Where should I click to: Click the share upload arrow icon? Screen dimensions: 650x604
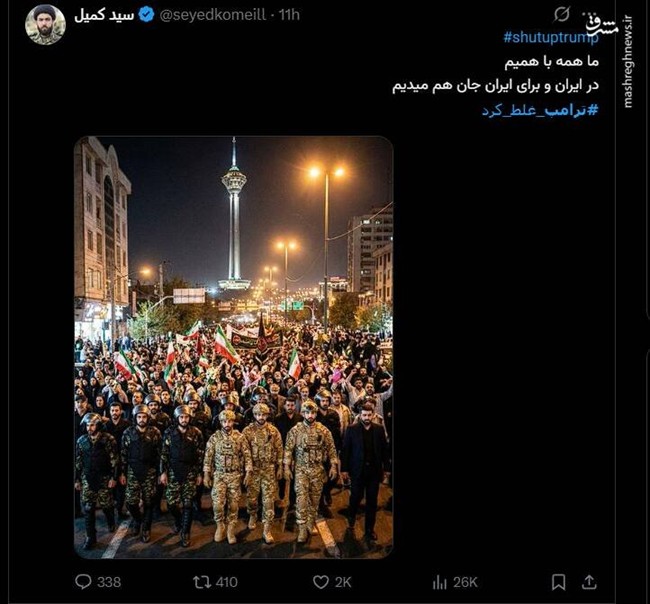589,582
